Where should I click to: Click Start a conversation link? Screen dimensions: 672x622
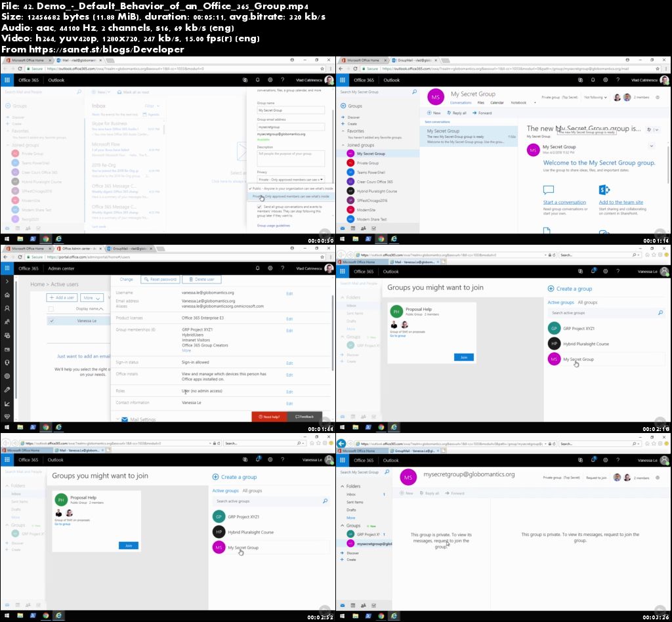(x=564, y=202)
